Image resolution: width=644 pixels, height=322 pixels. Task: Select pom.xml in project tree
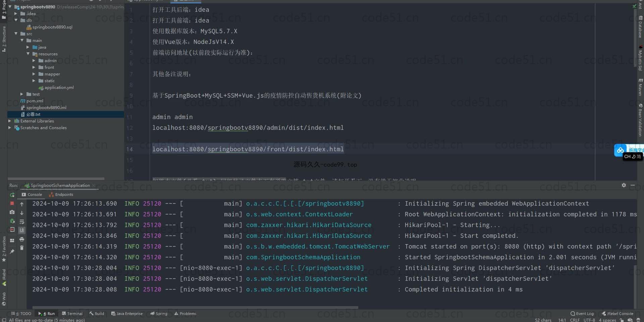32,101
